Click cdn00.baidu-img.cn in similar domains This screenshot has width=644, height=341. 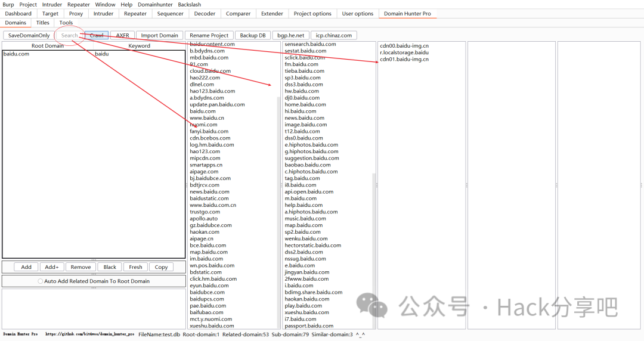coord(404,46)
